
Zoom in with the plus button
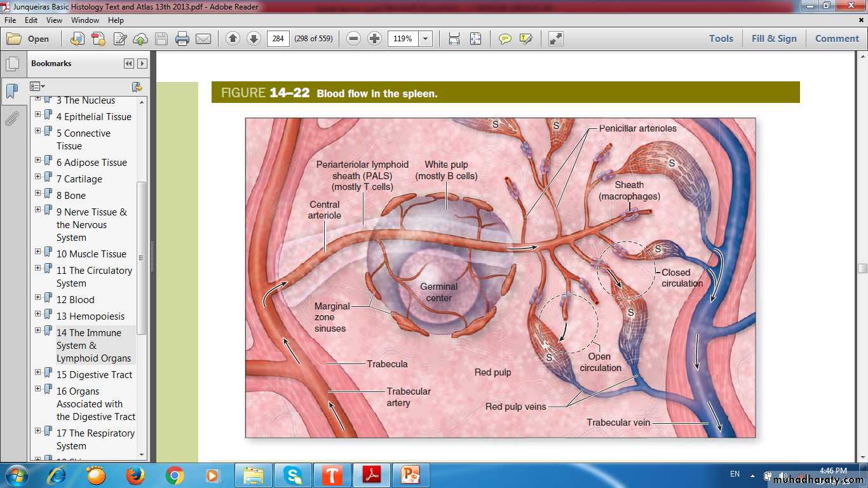pyautogui.click(x=375, y=39)
